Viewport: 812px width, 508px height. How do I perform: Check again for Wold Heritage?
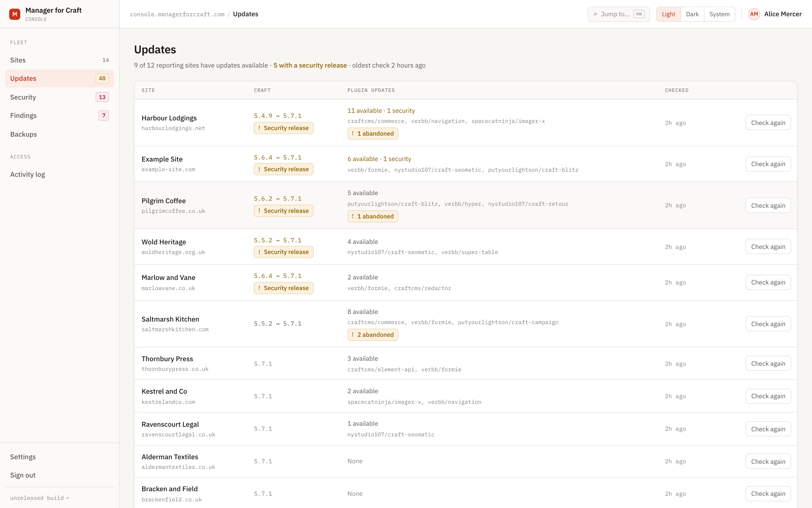(x=768, y=247)
